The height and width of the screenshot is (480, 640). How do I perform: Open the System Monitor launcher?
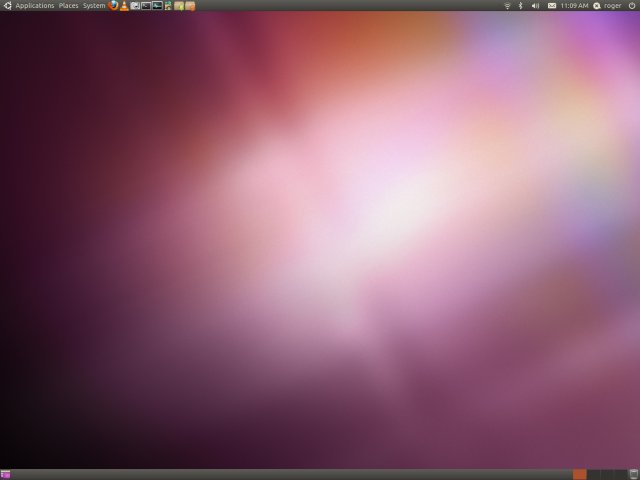tap(157, 6)
